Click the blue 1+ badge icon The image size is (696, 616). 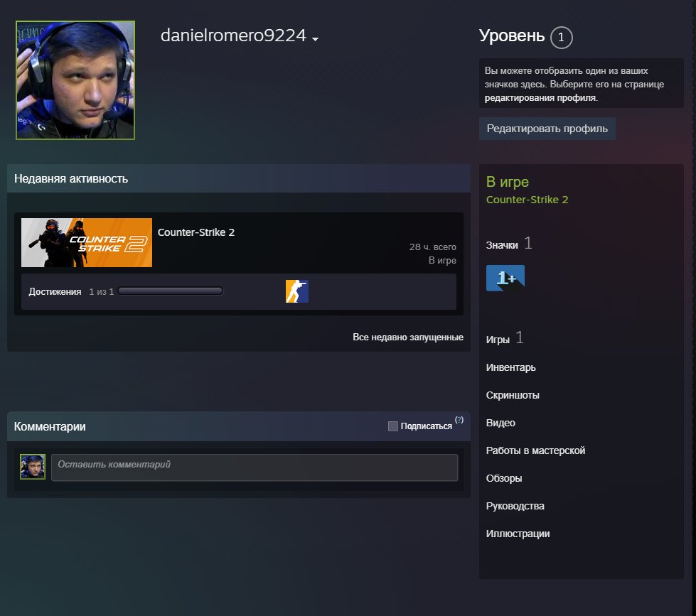[505, 278]
